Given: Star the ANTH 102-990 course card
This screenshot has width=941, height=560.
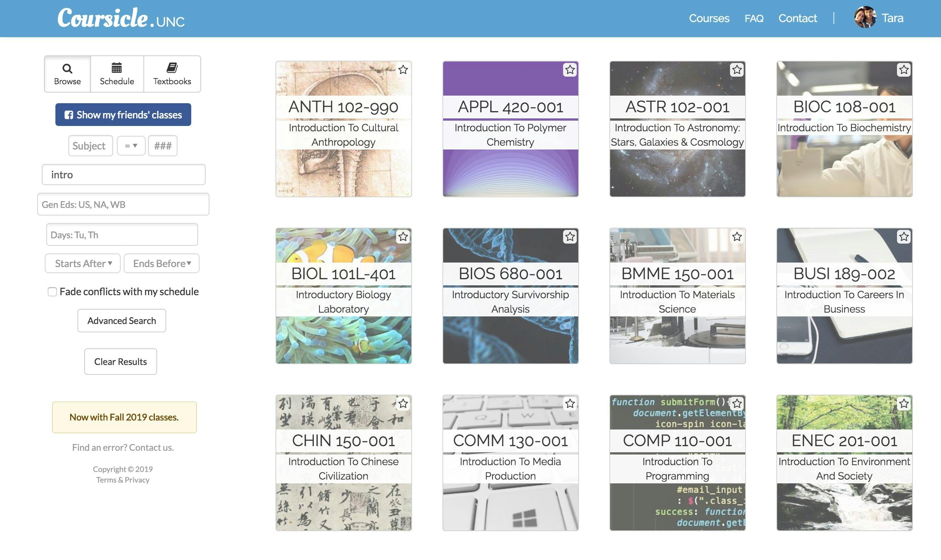Looking at the screenshot, I should 403,70.
